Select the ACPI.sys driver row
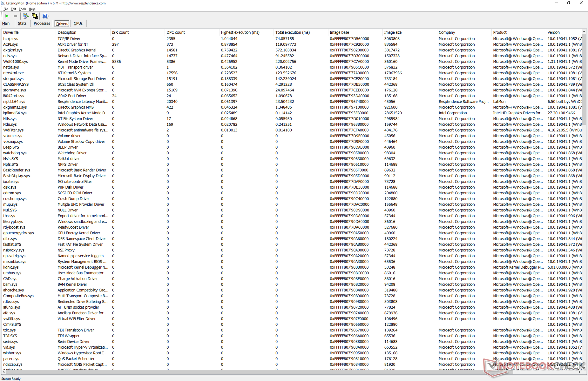This screenshot has width=588, height=381. (292, 44)
